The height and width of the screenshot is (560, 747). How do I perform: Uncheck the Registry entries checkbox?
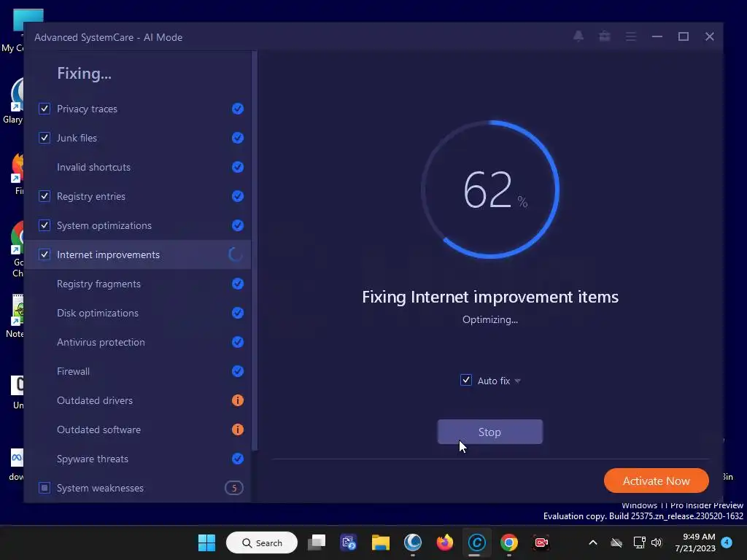[44, 196]
